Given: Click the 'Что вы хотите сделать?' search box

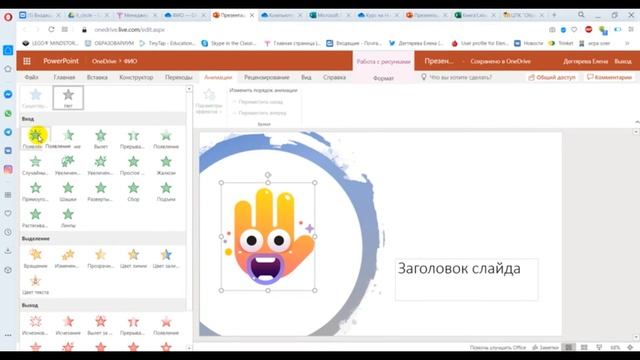Looking at the screenshot, I should tap(460, 77).
